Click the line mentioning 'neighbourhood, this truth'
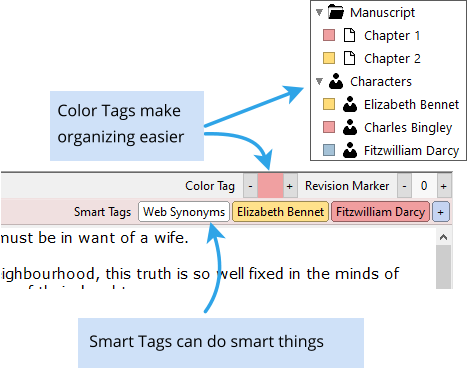 click(200, 274)
